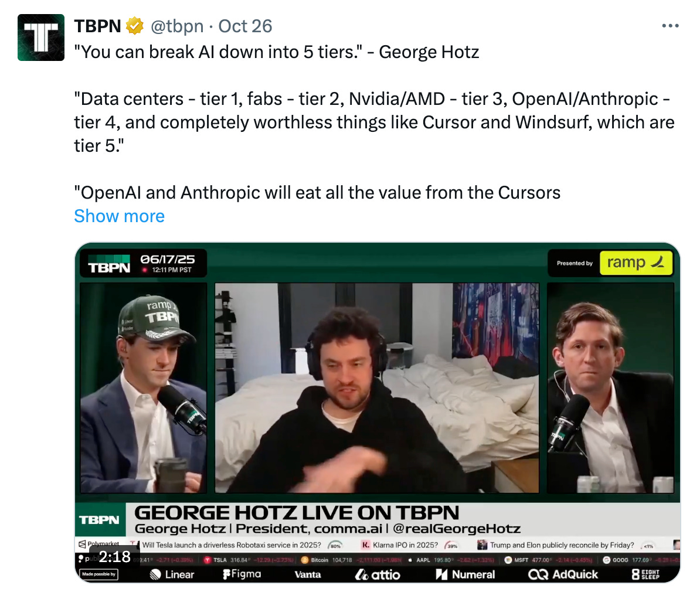Image resolution: width=700 pixels, height=599 pixels.
Task: Click the Polymarket ticker label
Action: coord(99,544)
